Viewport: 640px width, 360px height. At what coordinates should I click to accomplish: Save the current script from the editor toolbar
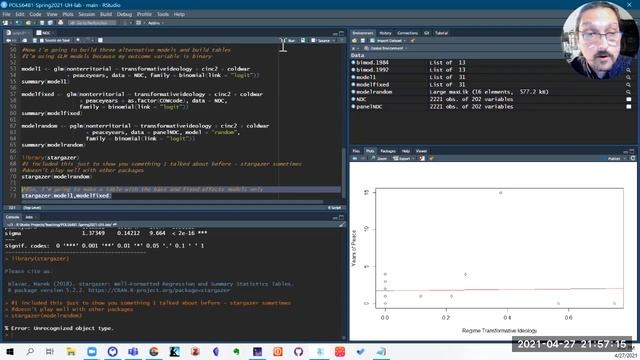coord(34,40)
